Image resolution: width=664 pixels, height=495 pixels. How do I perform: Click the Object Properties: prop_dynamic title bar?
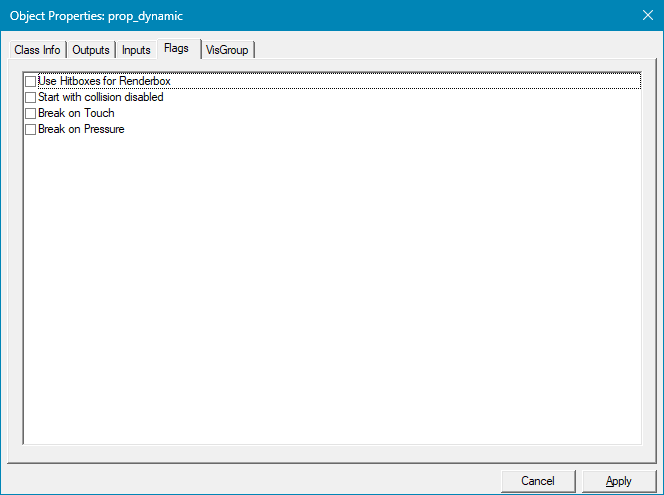click(300, 16)
